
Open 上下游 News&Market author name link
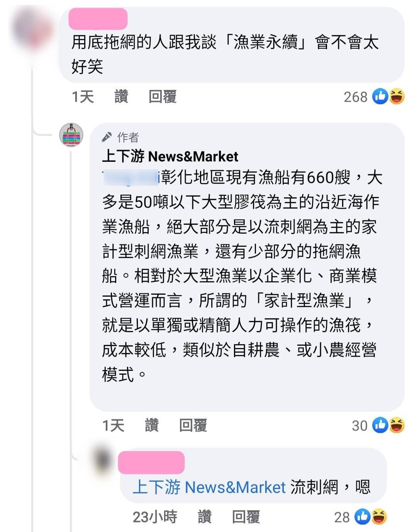tap(170, 156)
